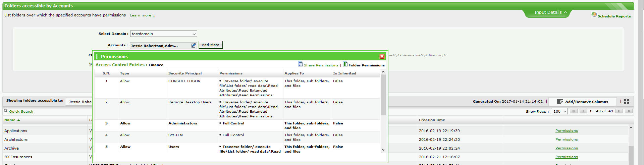Open Permissions link for Architecture row

pyautogui.click(x=567, y=140)
